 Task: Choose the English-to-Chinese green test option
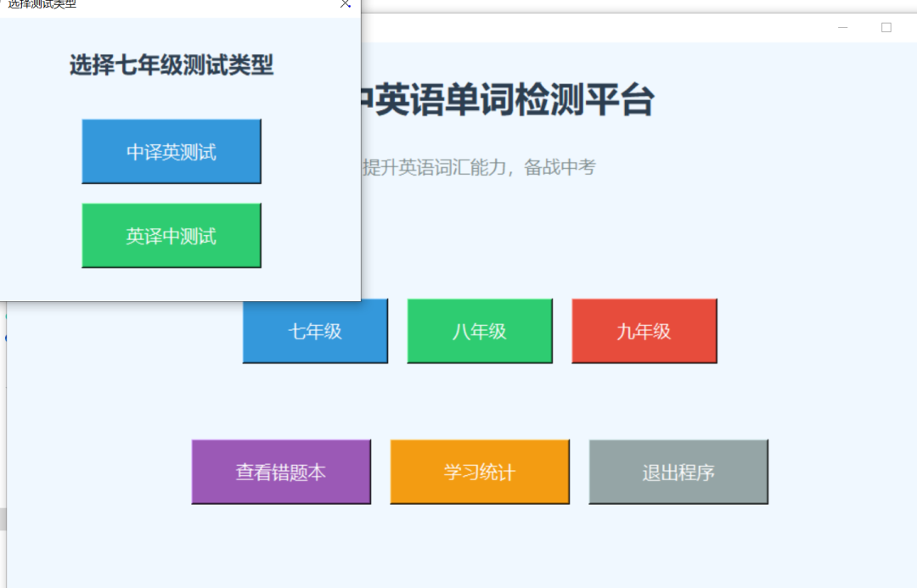coord(171,235)
